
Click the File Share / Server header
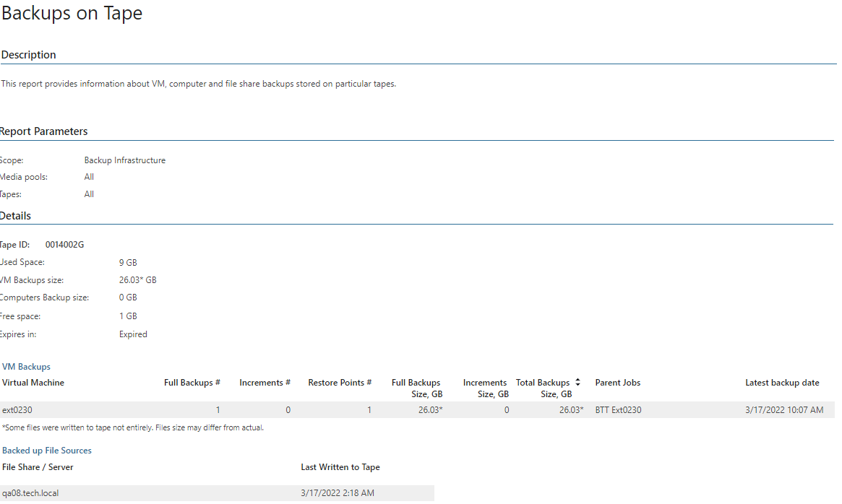pos(38,467)
